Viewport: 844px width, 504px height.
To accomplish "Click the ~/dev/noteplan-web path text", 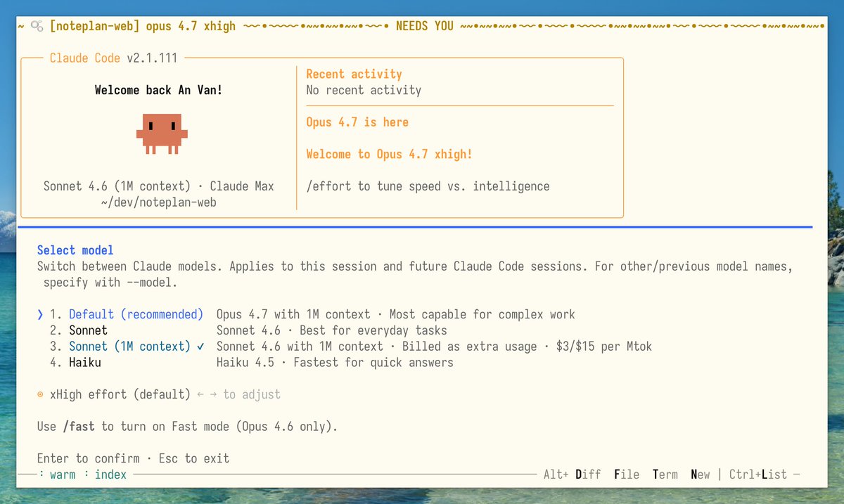I will [x=159, y=202].
